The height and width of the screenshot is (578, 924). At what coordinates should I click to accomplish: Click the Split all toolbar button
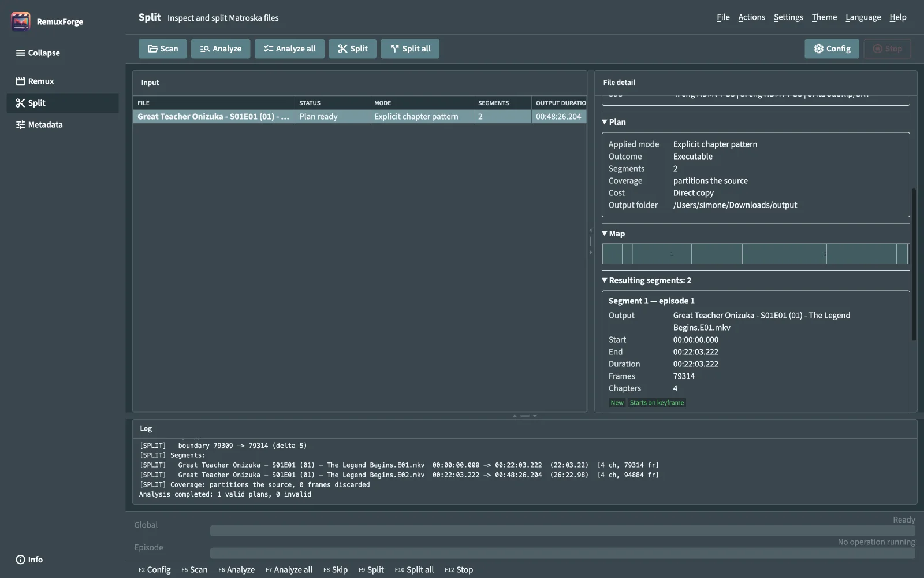(410, 49)
